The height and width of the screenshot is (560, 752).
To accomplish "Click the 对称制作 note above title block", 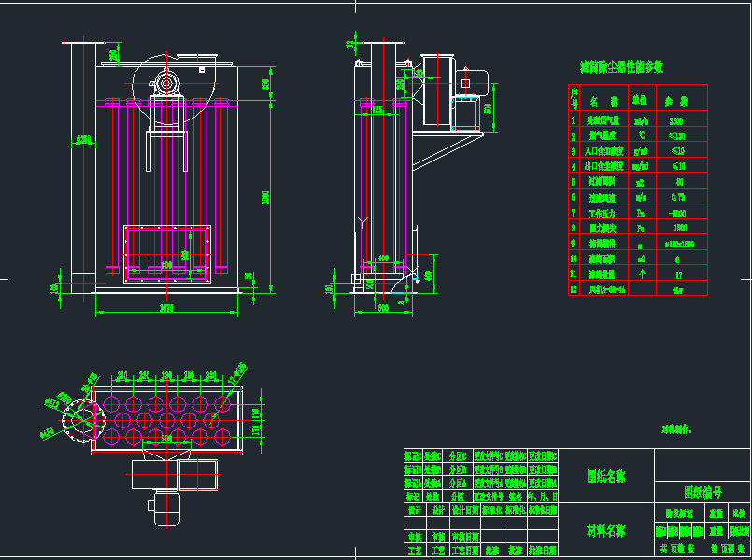I will (675, 430).
